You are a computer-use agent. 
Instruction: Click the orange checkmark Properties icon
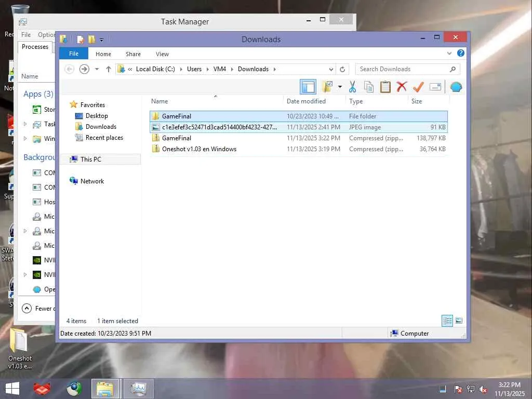tap(418, 87)
